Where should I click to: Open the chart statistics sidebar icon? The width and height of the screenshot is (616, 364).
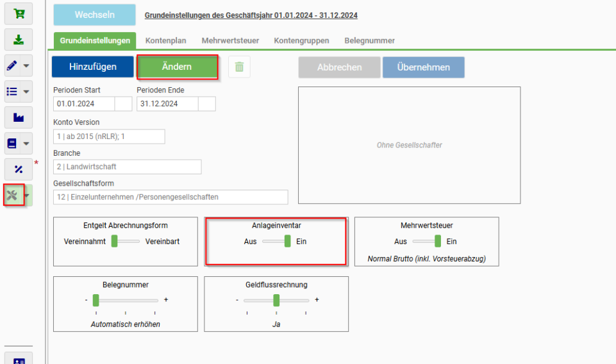(19, 117)
